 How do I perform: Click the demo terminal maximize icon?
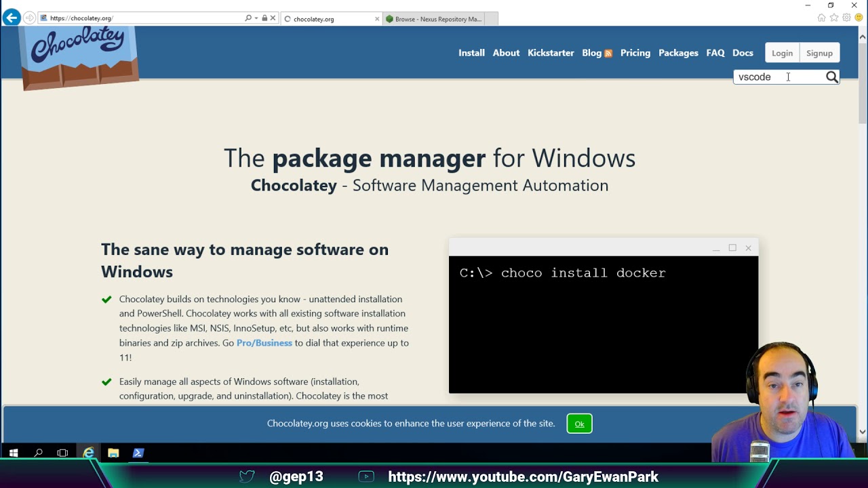point(732,248)
